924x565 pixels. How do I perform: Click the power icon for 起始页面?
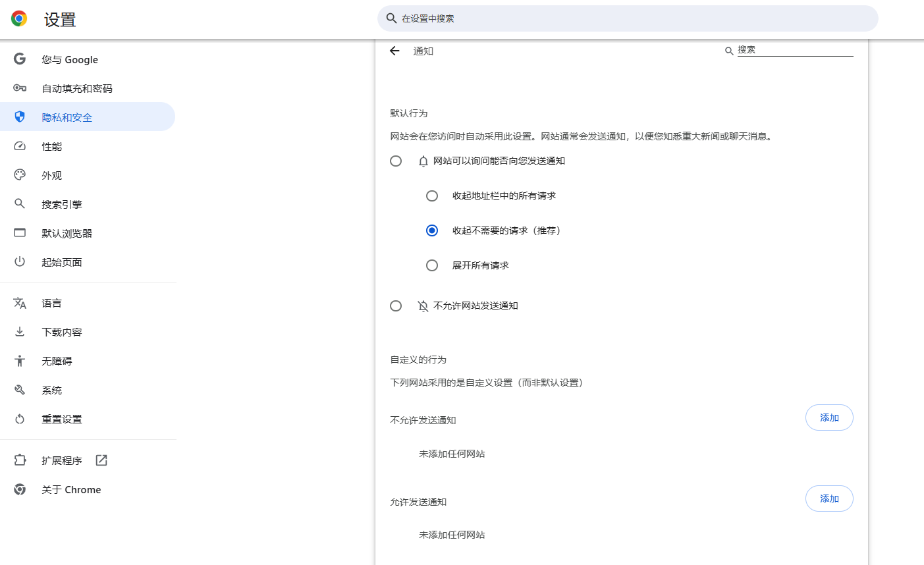pyautogui.click(x=20, y=262)
